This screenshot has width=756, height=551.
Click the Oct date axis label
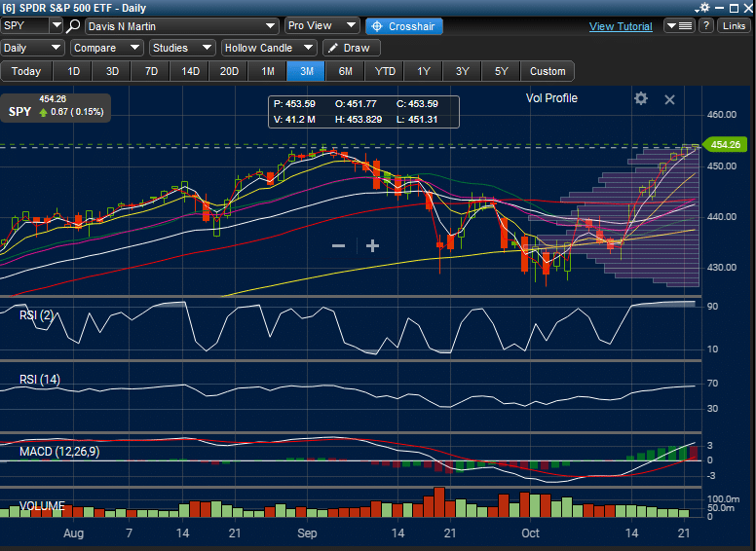(530, 533)
